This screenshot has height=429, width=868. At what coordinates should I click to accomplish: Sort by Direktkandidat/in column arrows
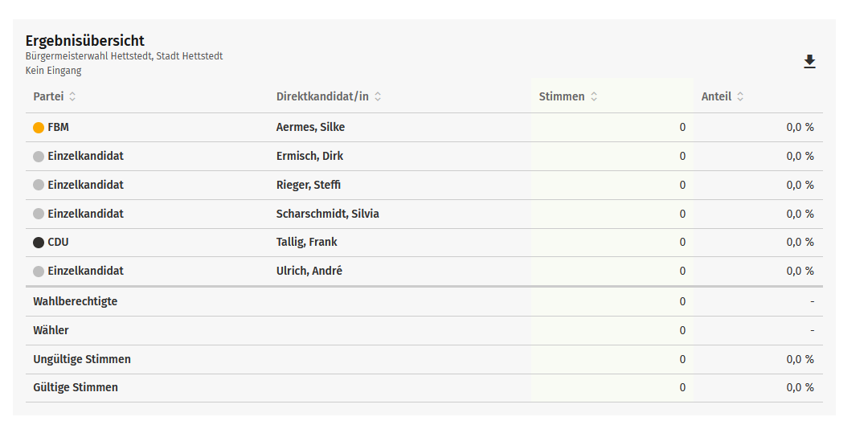(x=378, y=96)
